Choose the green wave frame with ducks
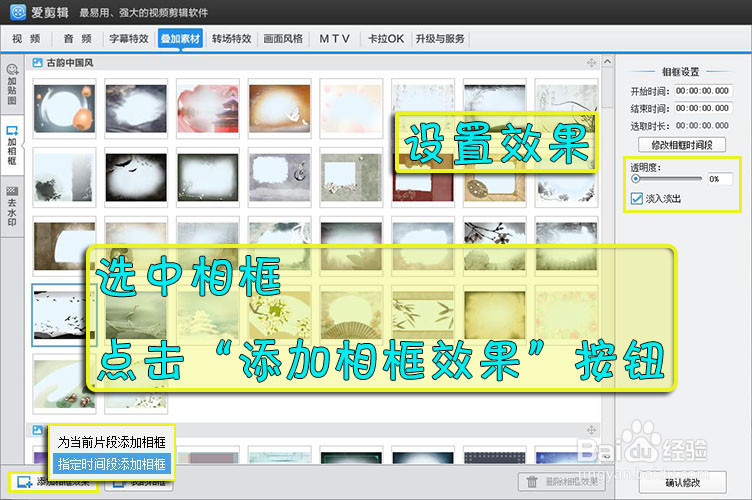 tap(64, 384)
